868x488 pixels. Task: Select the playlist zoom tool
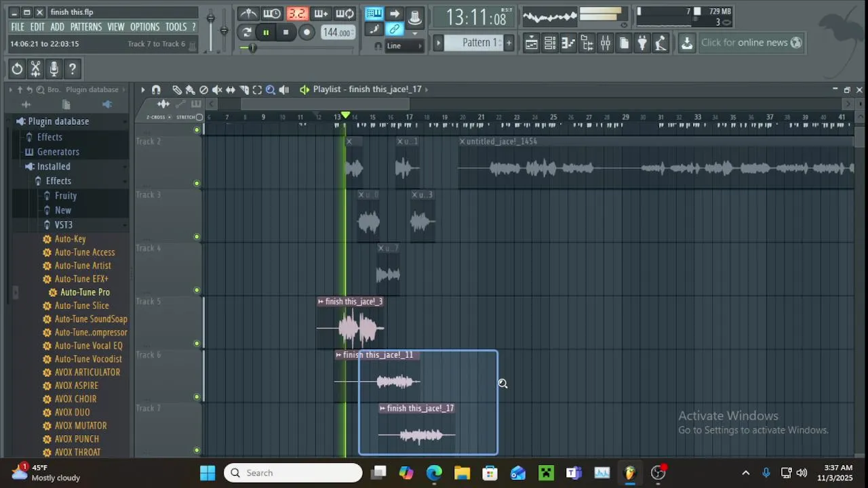coord(271,89)
